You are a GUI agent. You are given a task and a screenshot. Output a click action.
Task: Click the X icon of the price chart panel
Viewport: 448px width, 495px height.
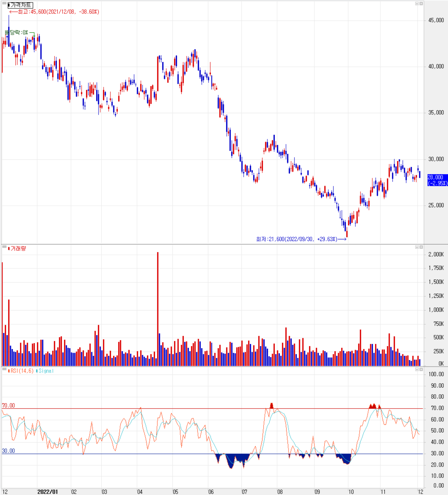[x=421, y=4]
